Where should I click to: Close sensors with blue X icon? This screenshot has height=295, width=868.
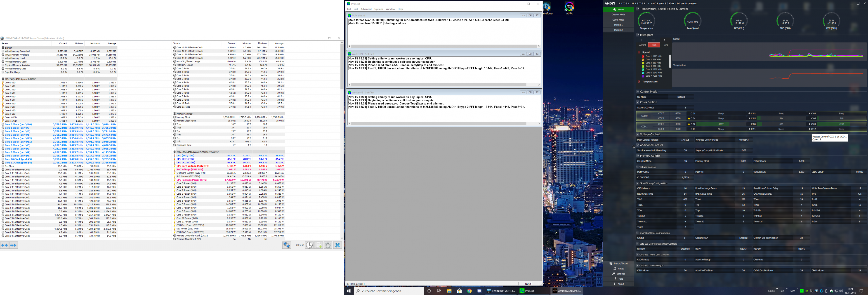337,245
